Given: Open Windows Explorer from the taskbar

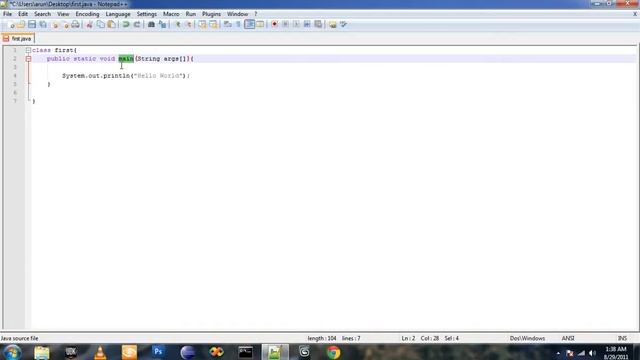Looking at the screenshot, I should pos(42,353).
